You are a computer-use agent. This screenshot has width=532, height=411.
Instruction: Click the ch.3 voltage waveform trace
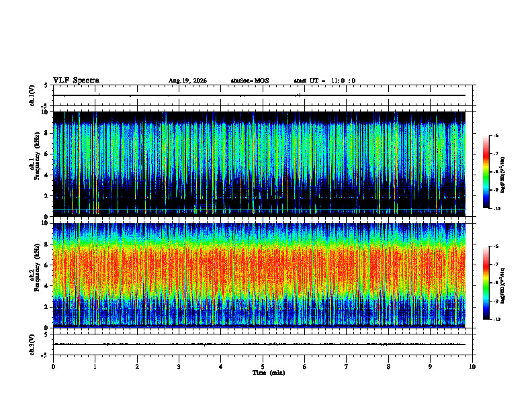point(259,345)
